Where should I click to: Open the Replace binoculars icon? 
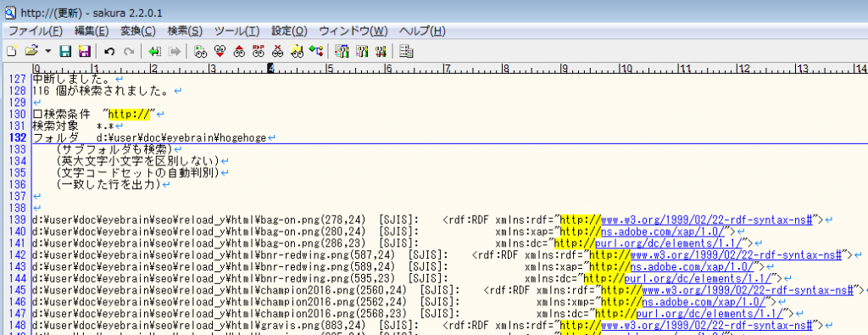click(x=259, y=52)
